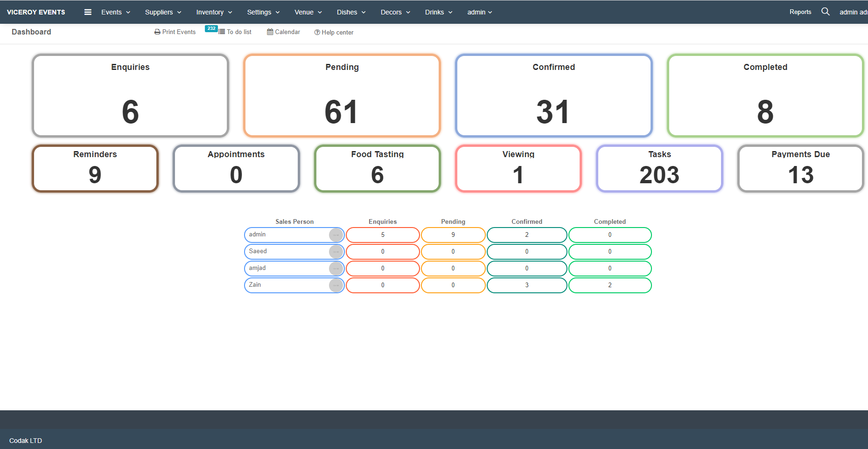Open the Reports page
The height and width of the screenshot is (449, 868).
[800, 12]
